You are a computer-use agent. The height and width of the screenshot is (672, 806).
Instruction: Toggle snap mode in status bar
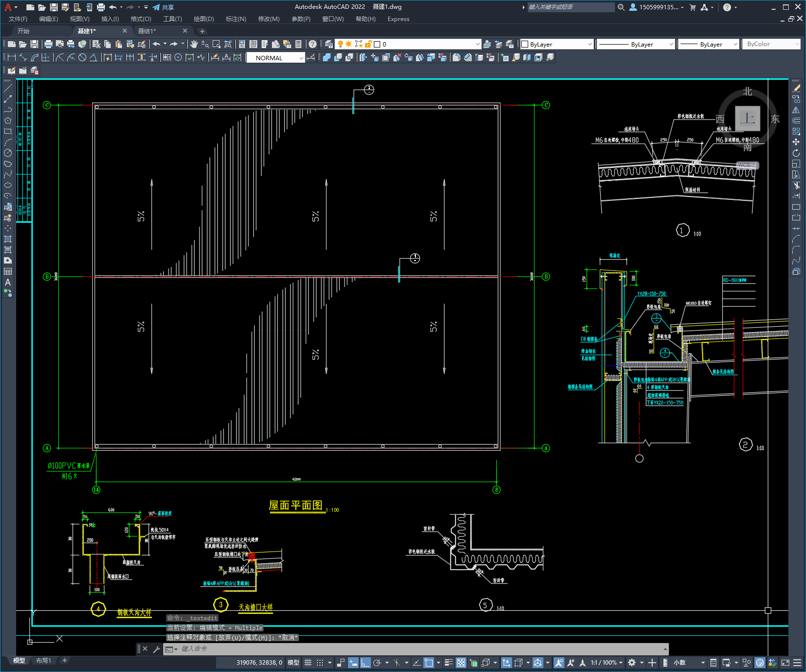coord(320,663)
